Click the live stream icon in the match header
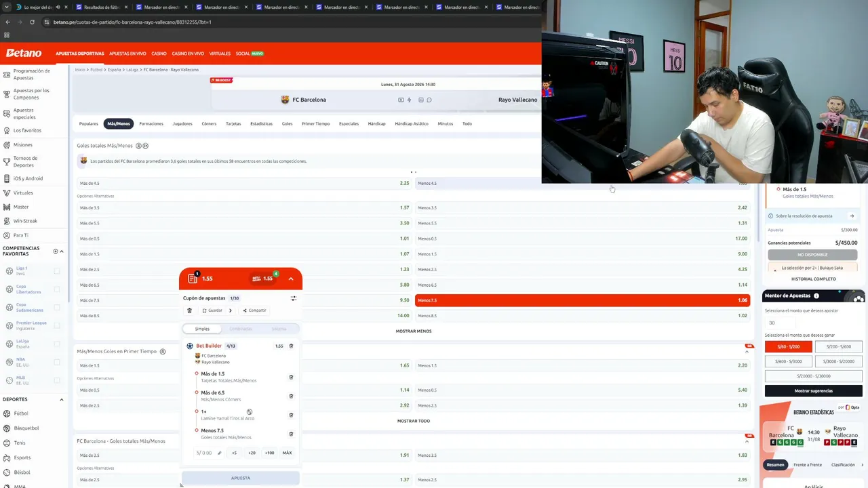Image resolution: width=868 pixels, height=488 pixels. (x=401, y=100)
